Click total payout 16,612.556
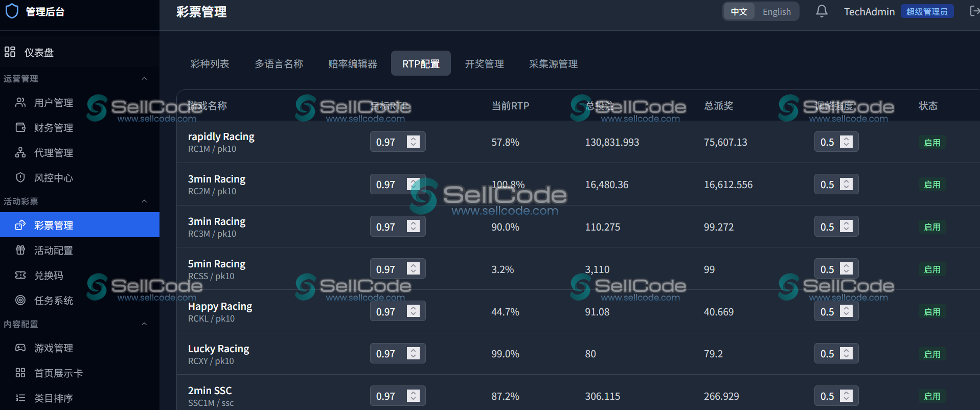The image size is (980, 410). (x=728, y=185)
